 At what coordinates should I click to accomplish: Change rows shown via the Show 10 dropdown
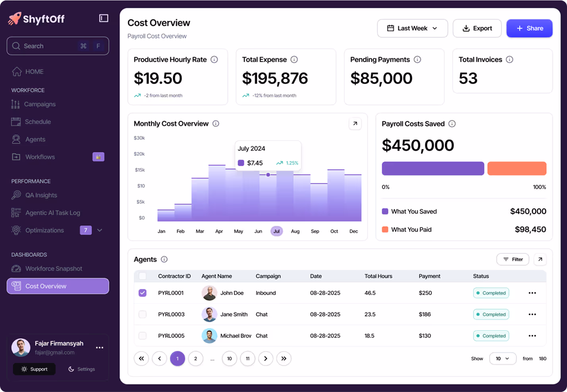(x=503, y=358)
